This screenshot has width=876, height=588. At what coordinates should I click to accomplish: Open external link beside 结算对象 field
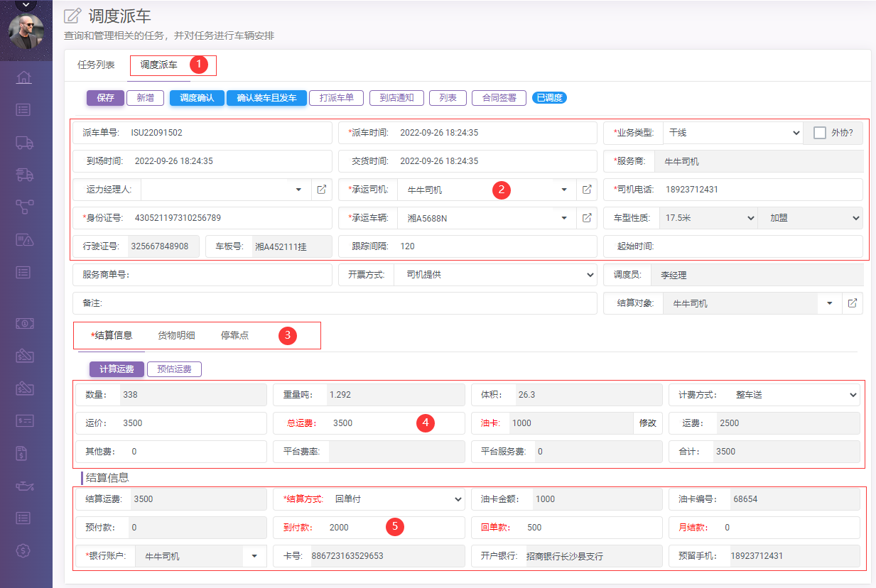click(x=853, y=303)
